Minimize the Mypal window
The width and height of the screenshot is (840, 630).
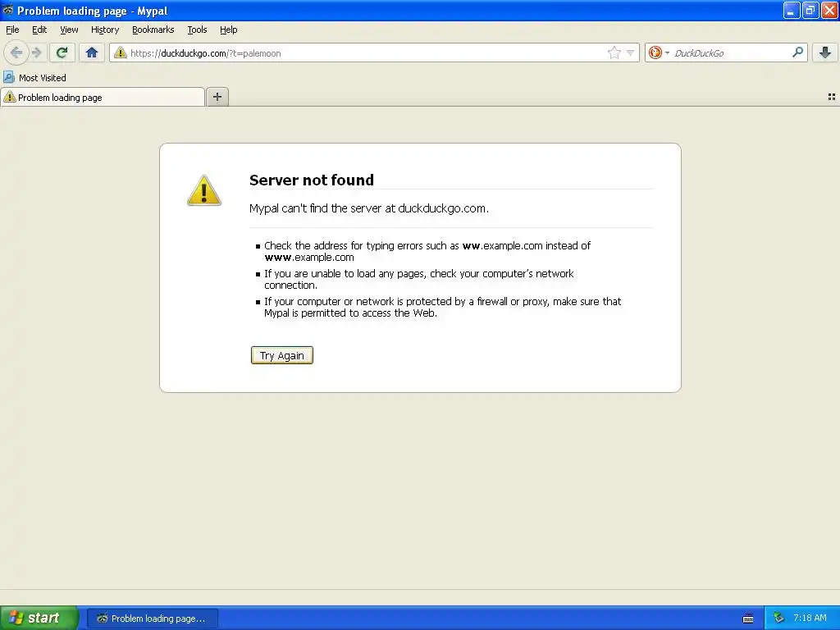click(x=792, y=10)
